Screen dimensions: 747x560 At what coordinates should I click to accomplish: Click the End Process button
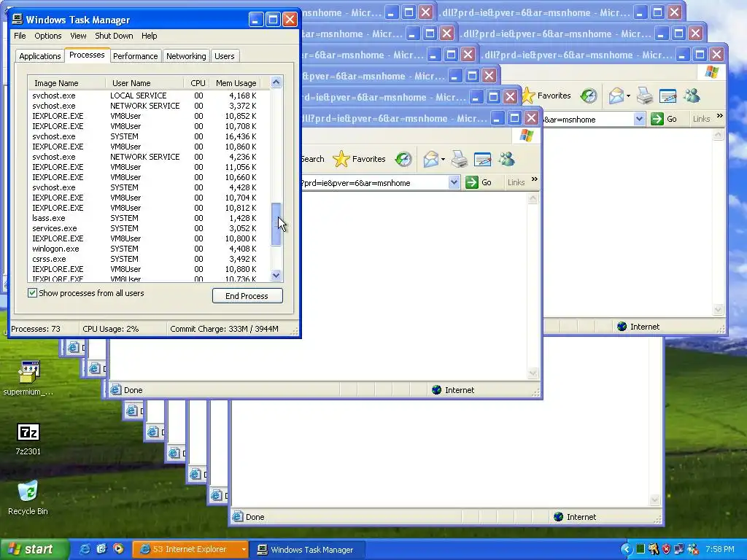point(247,296)
